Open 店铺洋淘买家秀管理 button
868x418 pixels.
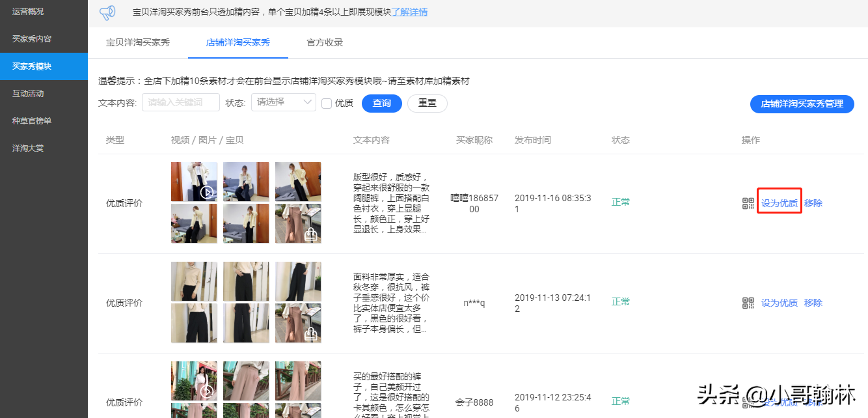802,104
